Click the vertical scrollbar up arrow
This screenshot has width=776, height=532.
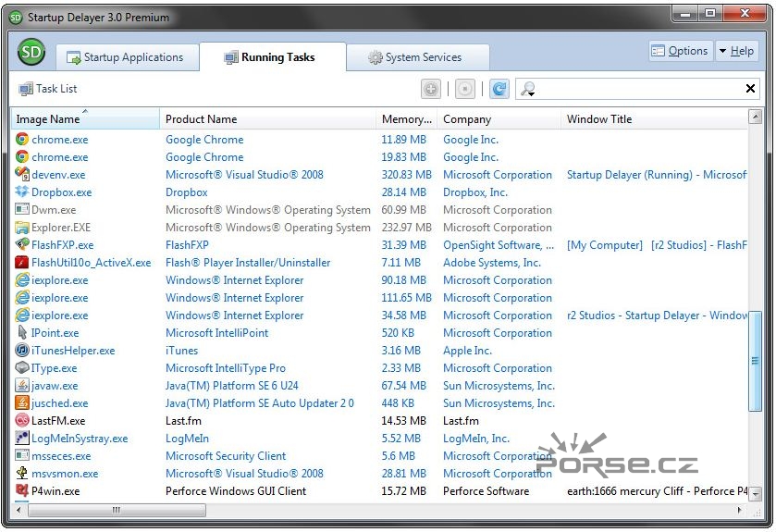point(755,118)
